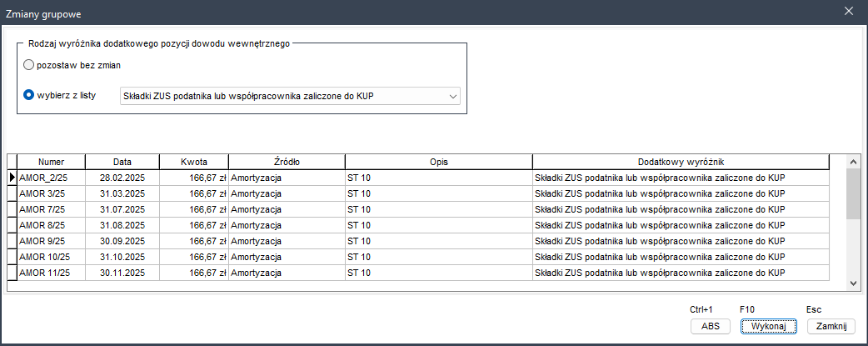
Task: Open the Składki ZUS dropdown list
Action: 453,96
